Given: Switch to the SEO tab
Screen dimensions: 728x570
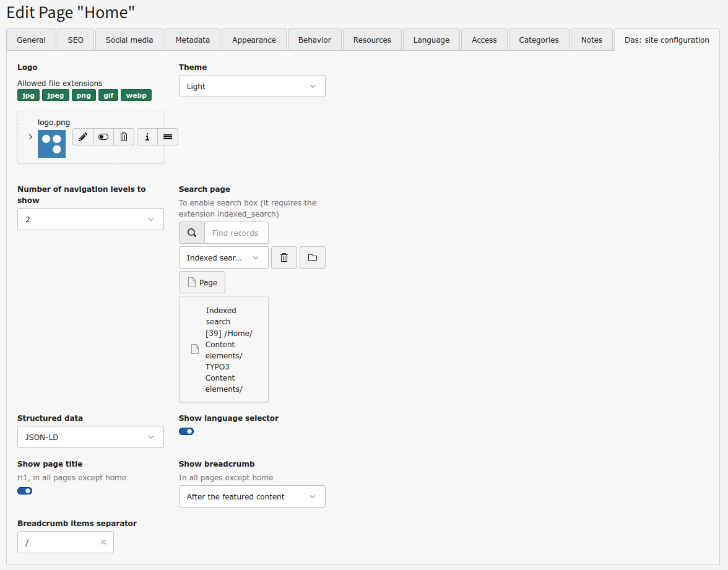Looking at the screenshot, I should [x=76, y=40].
